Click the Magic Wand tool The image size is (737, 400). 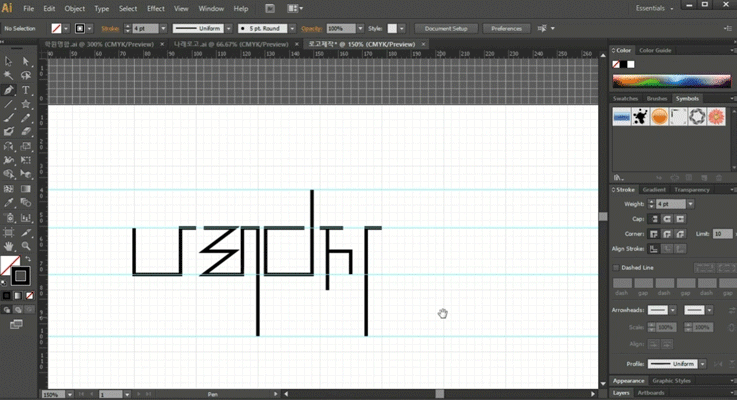tap(8, 75)
